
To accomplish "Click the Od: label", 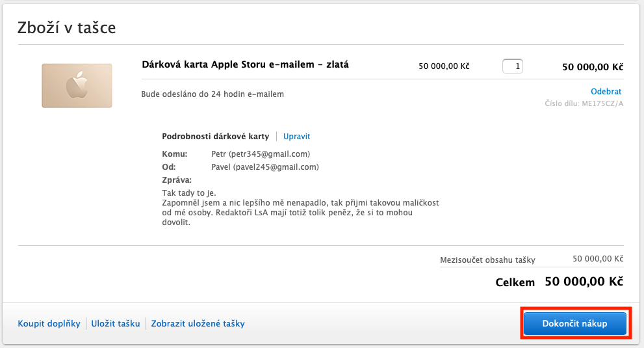I will coord(169,167).
